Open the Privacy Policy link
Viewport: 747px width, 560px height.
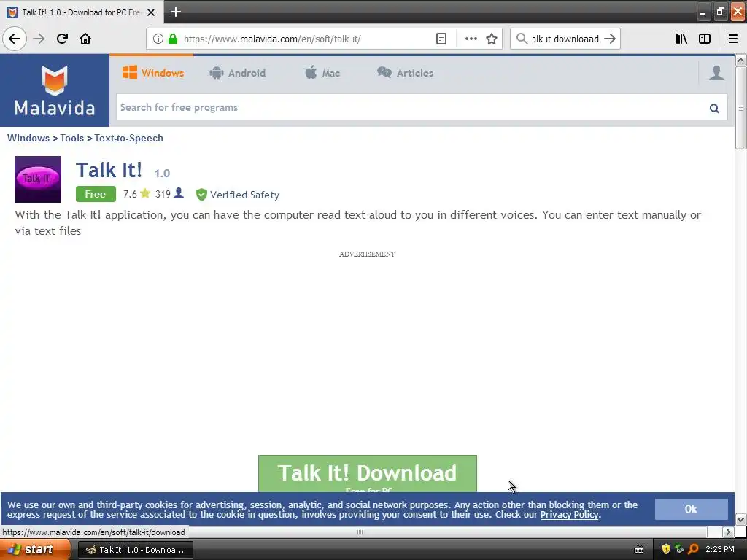[569, 515]
